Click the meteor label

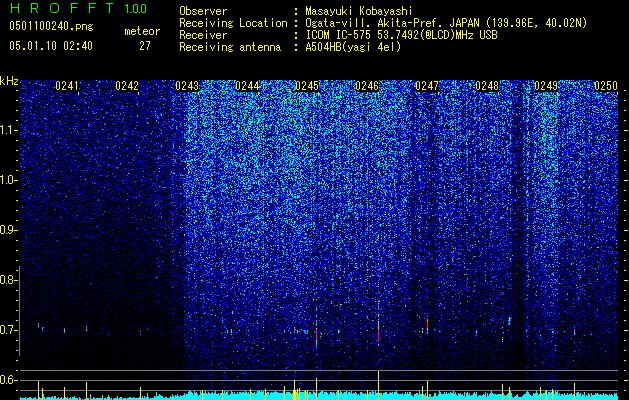142,31
